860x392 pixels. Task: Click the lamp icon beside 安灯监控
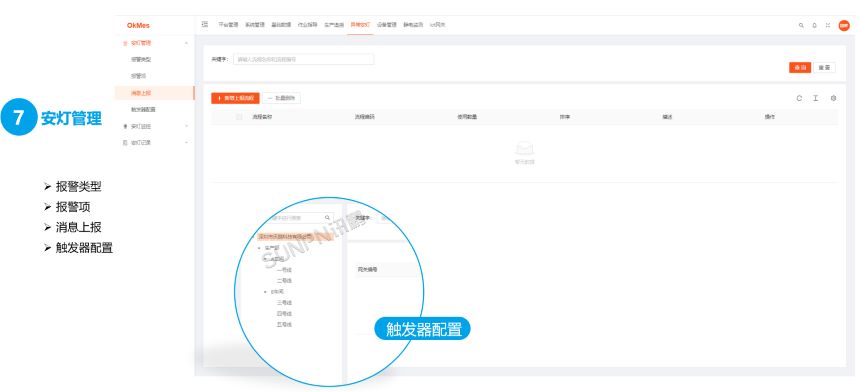(x=126, y=126)
